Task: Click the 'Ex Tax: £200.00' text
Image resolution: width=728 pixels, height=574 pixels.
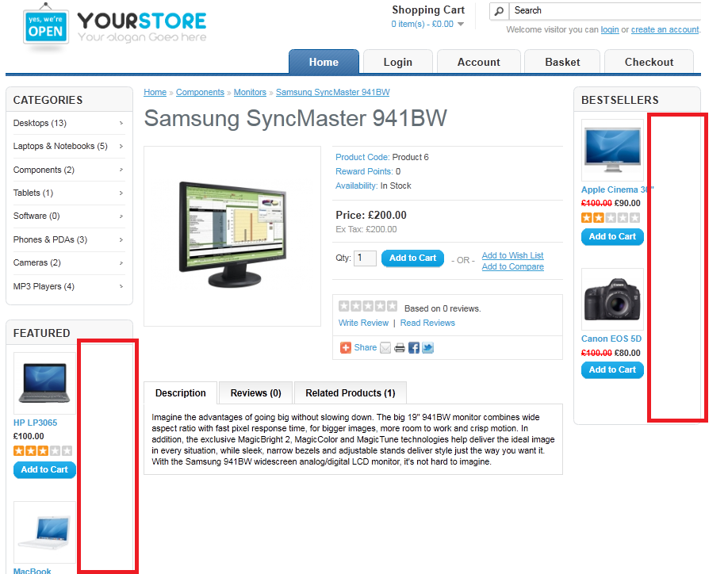Action: tap(366, 229)
